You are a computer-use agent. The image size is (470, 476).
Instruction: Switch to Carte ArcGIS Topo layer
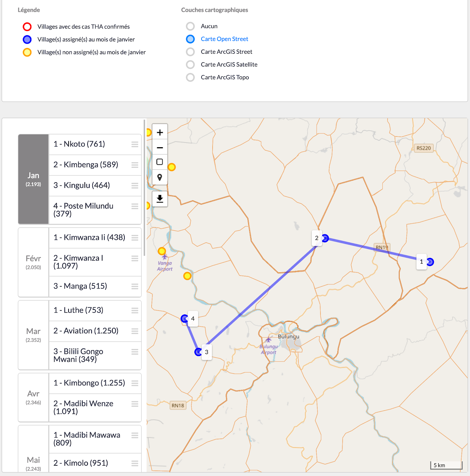190,77
